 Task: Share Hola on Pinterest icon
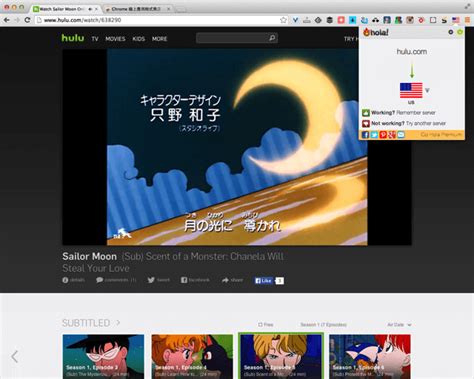(x=383, y=135)
